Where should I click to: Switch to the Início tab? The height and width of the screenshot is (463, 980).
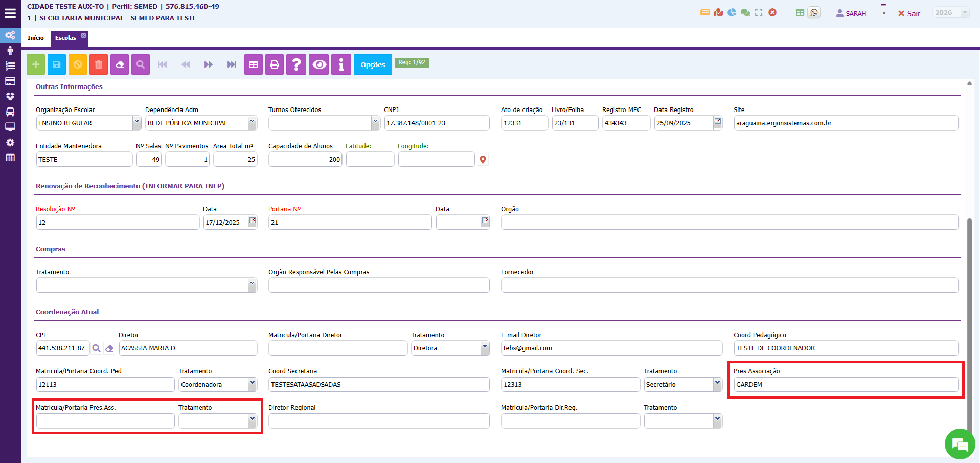tap(36, 38)
